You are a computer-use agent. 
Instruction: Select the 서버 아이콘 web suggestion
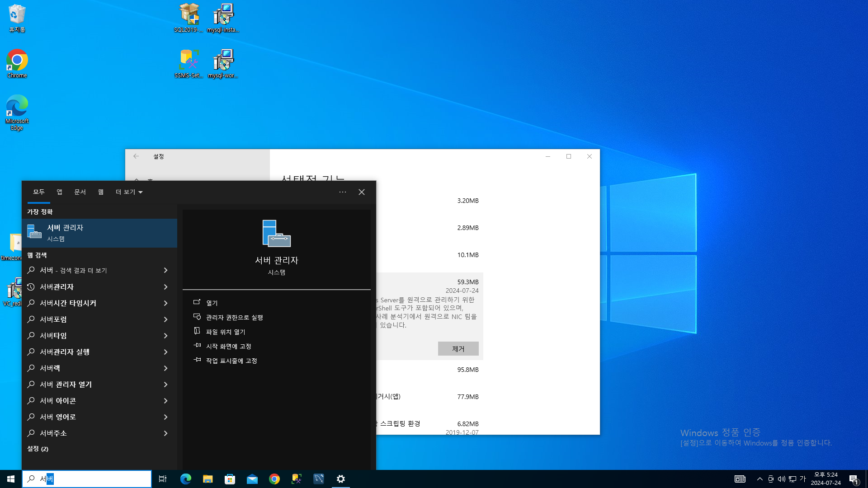coord(57,401)
